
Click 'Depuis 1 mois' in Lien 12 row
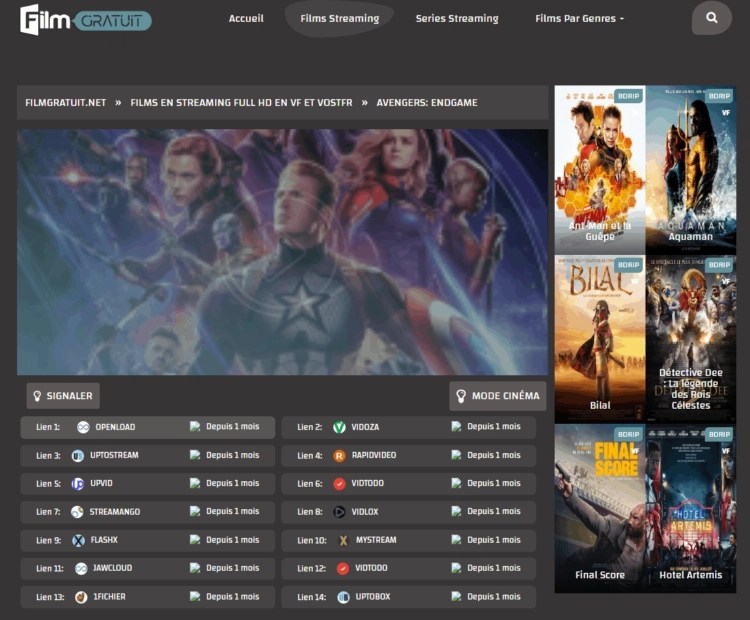coord(494,568)
